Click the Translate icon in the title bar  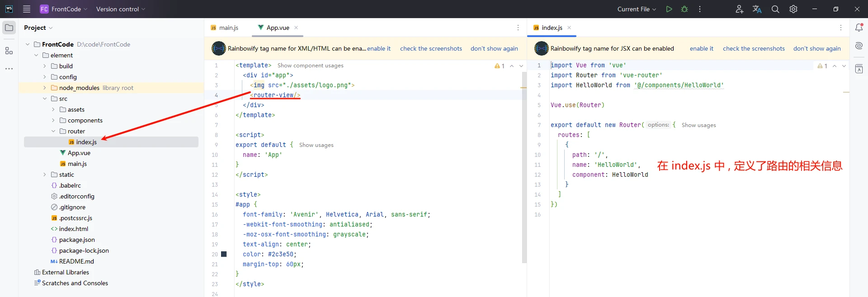757,9
